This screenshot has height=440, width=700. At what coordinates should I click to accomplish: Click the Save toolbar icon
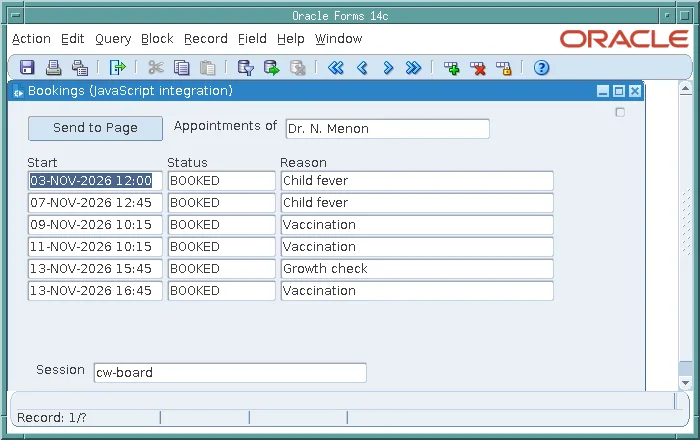[x=27, y=68]
